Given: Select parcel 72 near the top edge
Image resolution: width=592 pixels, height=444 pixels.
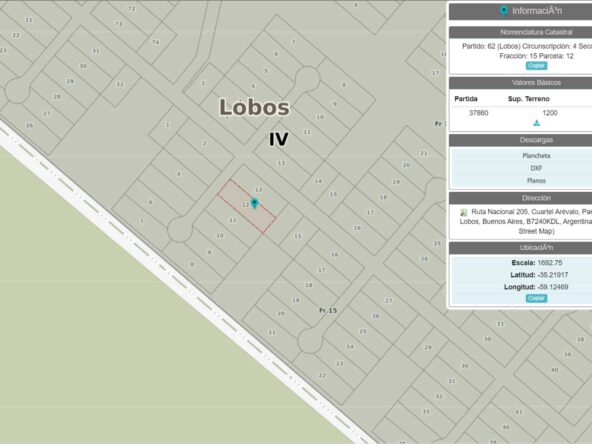Looking at the screenshot, I should point(131,8).
